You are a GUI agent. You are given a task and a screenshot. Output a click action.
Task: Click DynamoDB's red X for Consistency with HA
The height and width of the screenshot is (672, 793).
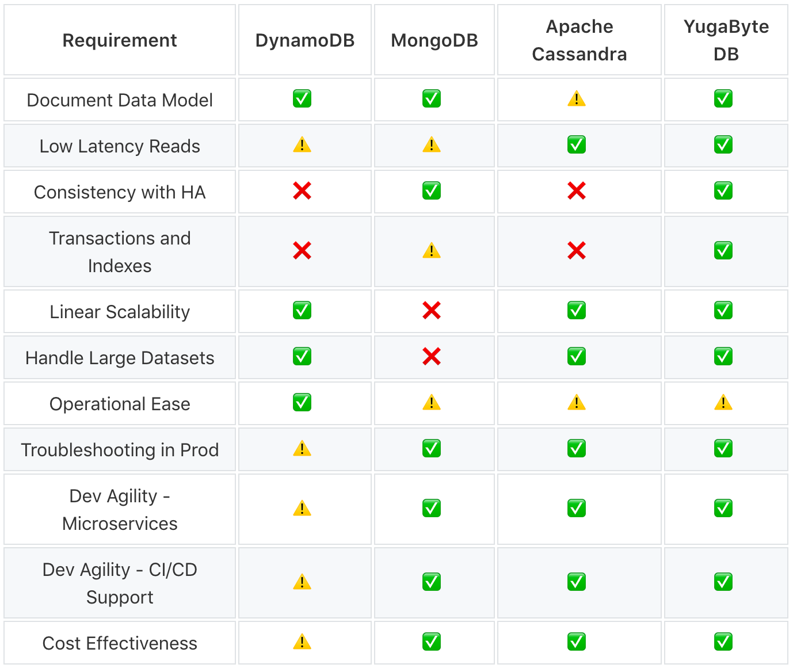(x=302, y=190)
